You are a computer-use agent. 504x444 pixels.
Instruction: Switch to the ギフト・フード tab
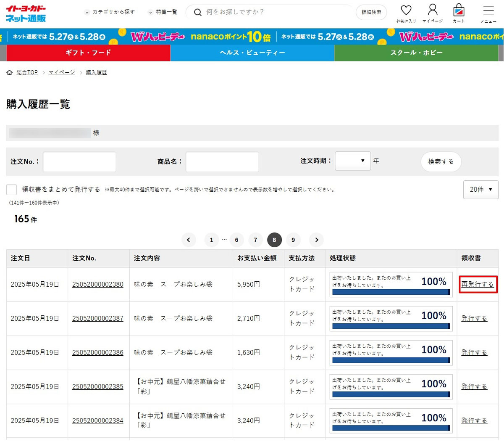88,53
